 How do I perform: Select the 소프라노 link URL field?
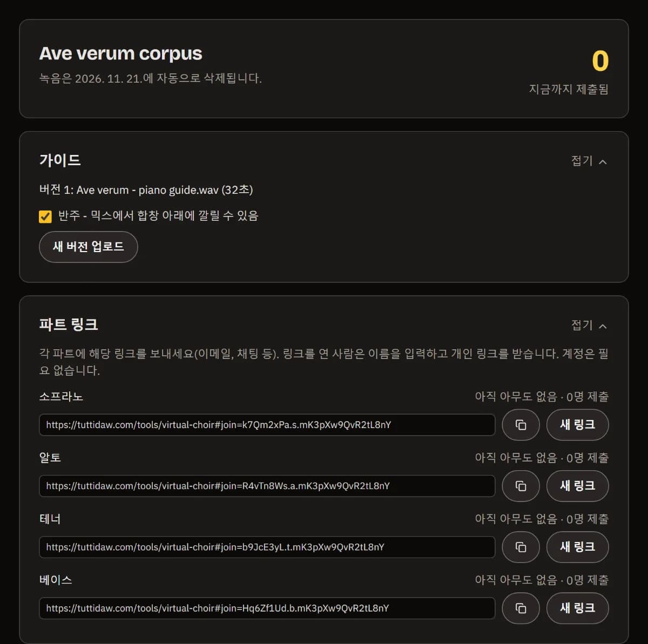coord(267,425)
